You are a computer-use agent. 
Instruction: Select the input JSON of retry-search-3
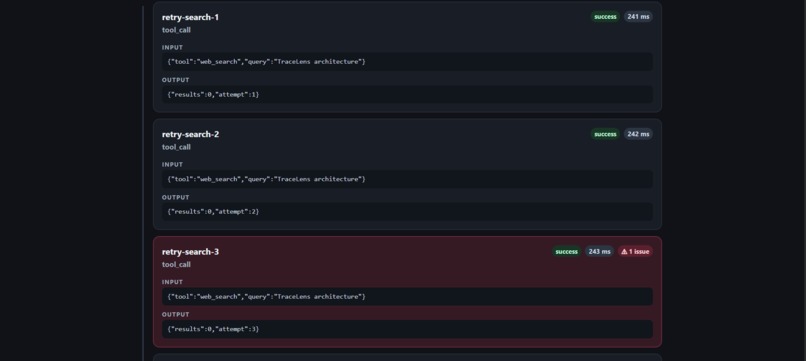tap(407, 297)
